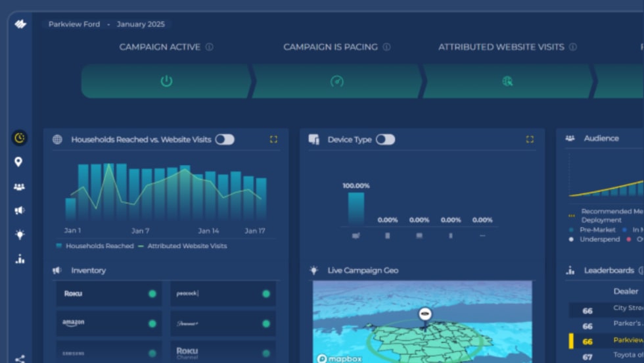
Task: Click the Jan 7 axis label
Action: [141, 231]
